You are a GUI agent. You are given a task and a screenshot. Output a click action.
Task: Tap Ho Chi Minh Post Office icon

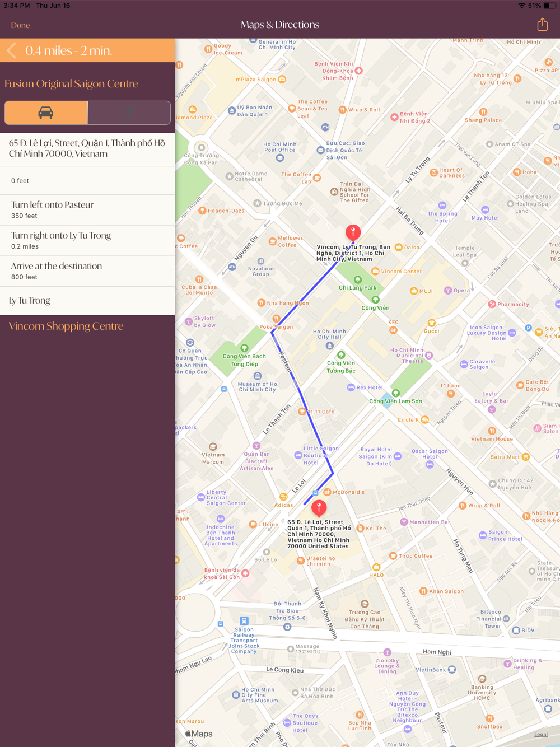280,158
